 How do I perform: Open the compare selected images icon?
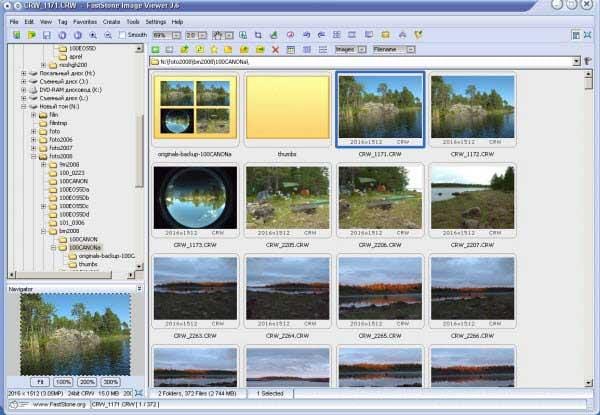tap(337, 35)
